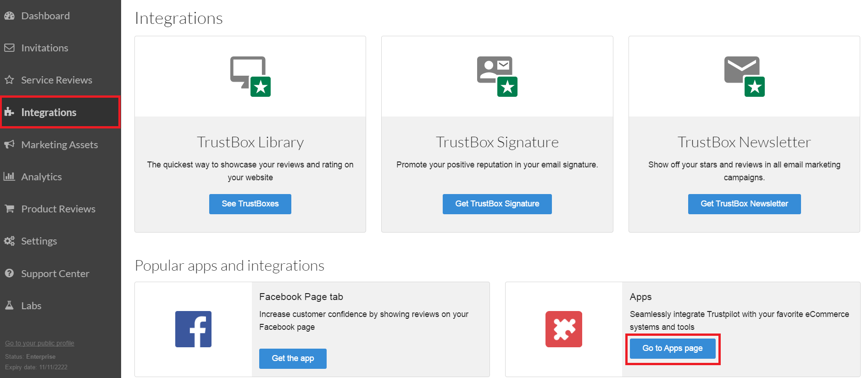Click the Popular apps and integrations heading
Screen dimensions: 868x378
click(x=229, y=266)
